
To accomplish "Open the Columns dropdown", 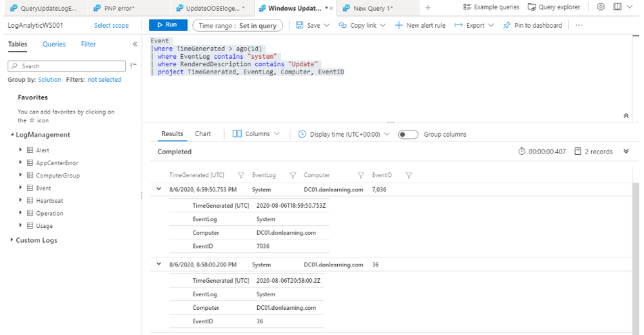I will pyautogui.click(x=255, y=134).
